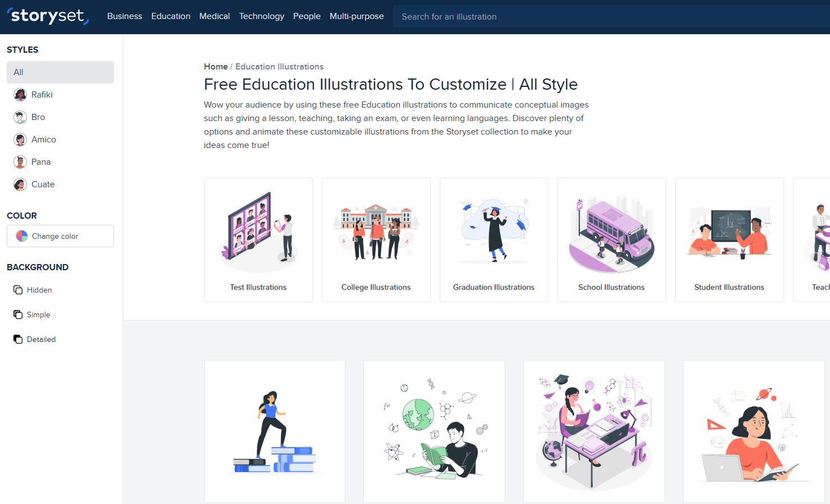Open the School Illustrations card

tap(612, 240)
